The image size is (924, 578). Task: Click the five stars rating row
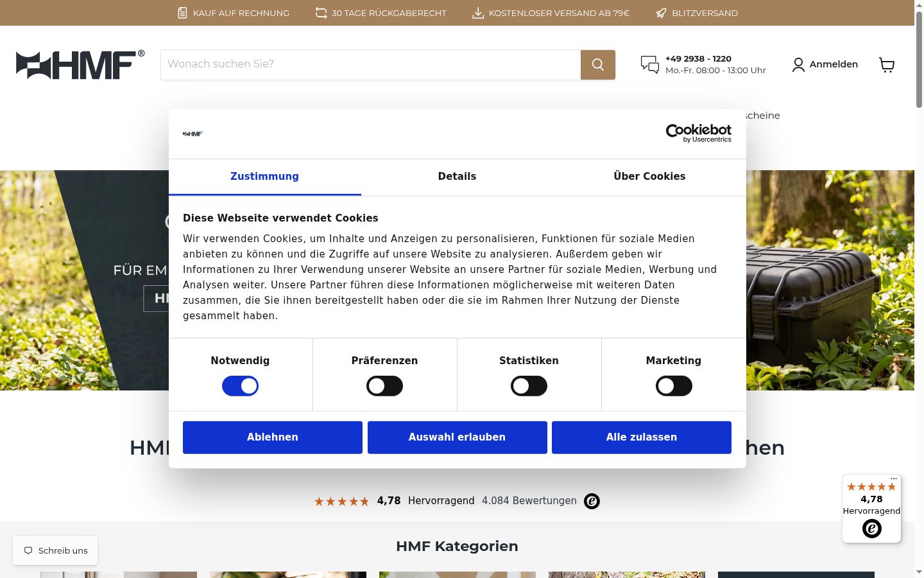click(x=341, y=501)
